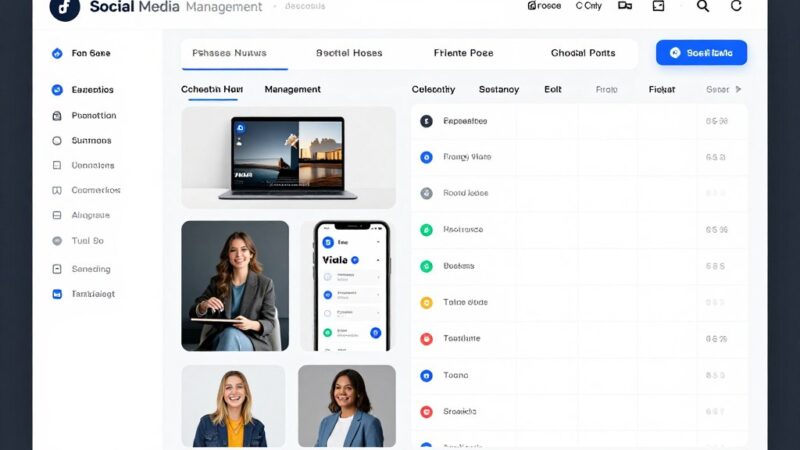Click the Eolt column header
The width and height of the screenshot is (800, 450).
pyautogui.click(x=553, y=89)
